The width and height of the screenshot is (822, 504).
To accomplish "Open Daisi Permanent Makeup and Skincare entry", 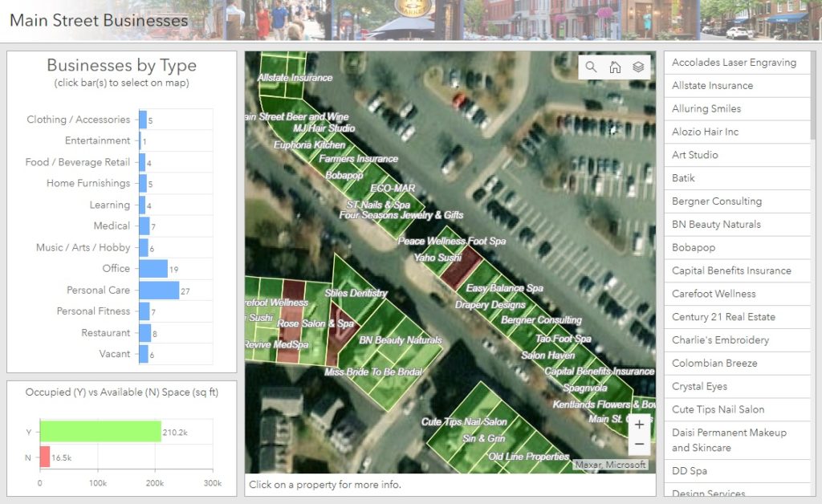I will 737,440.
